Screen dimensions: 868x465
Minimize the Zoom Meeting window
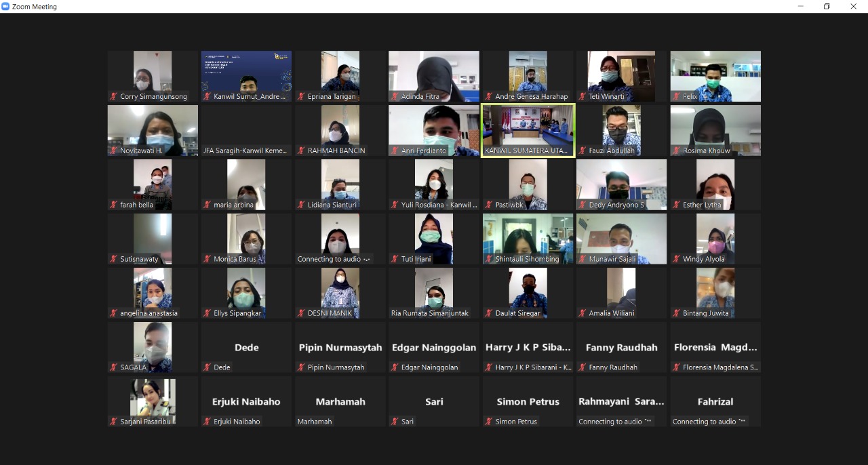click(x=801, y=6)
